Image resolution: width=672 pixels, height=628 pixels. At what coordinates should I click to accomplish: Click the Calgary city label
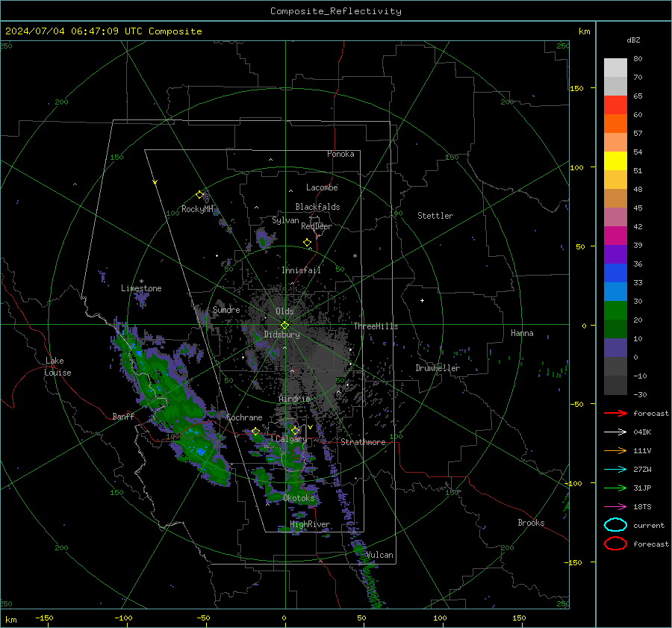pyautogui.click(x=291, y=439)
